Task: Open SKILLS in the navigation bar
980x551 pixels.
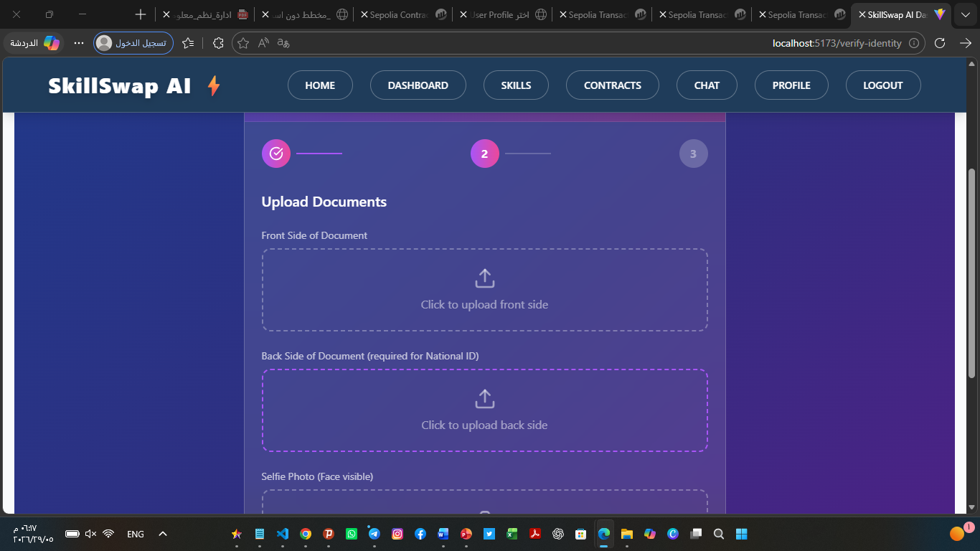Action: click(x=517, y=85)
